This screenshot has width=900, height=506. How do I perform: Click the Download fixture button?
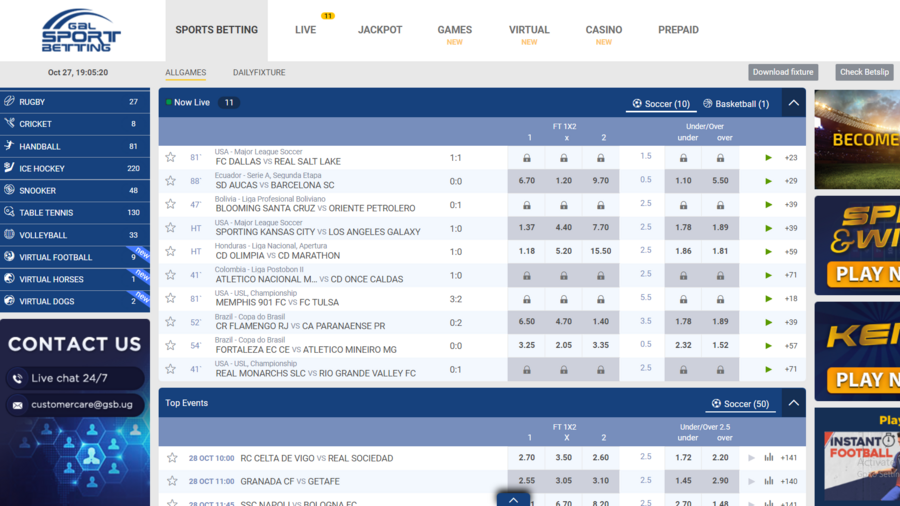[783, 72]
